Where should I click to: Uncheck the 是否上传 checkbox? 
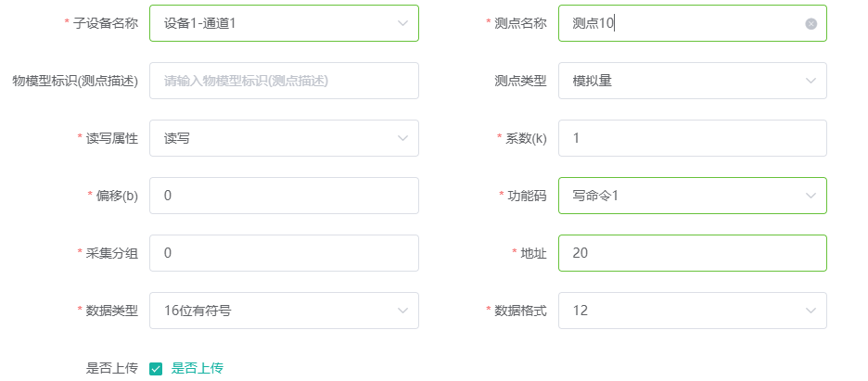pos(156,369)
